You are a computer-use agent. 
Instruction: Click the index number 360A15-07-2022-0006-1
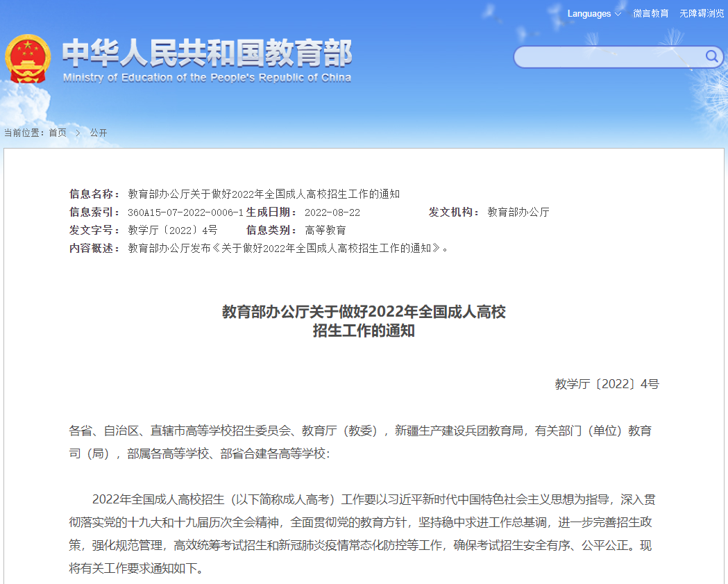click(185, 212)
